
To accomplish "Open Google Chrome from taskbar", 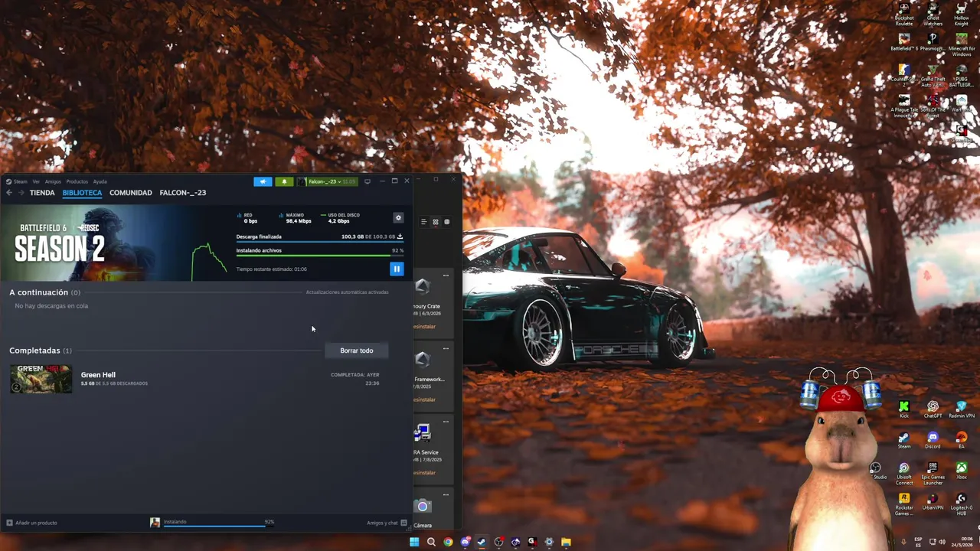I will tap(448, 542).
